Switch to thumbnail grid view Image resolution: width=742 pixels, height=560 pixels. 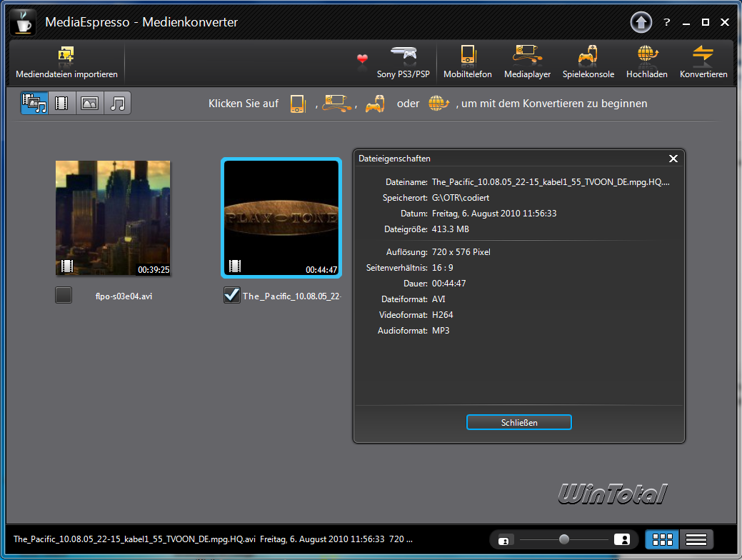coord(662,539)
